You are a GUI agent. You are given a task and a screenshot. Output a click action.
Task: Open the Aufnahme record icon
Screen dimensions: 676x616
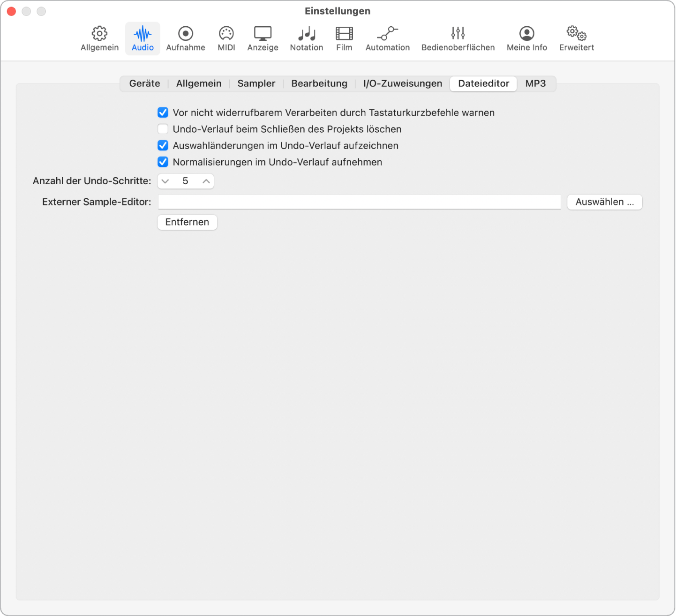[186, 34]
